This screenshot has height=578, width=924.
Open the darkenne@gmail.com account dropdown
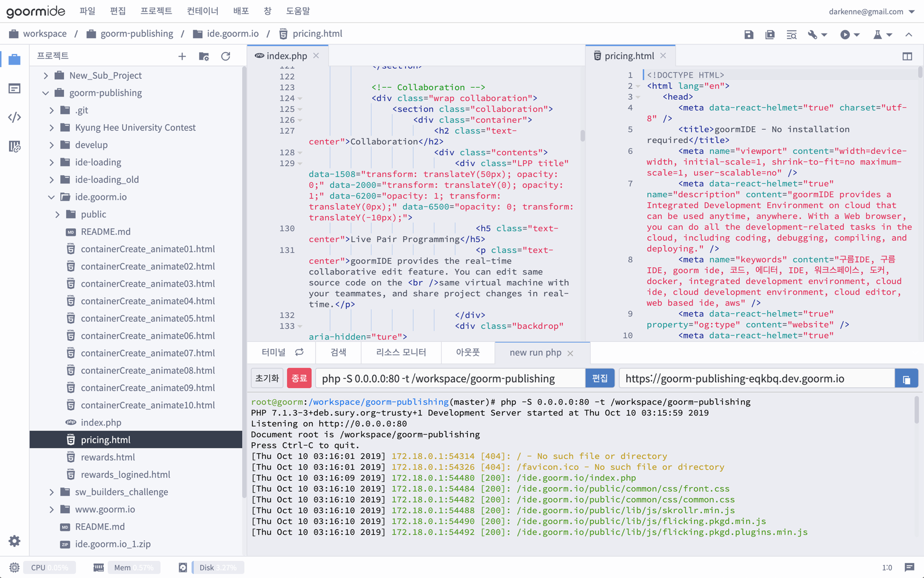(x=872, y=11)
